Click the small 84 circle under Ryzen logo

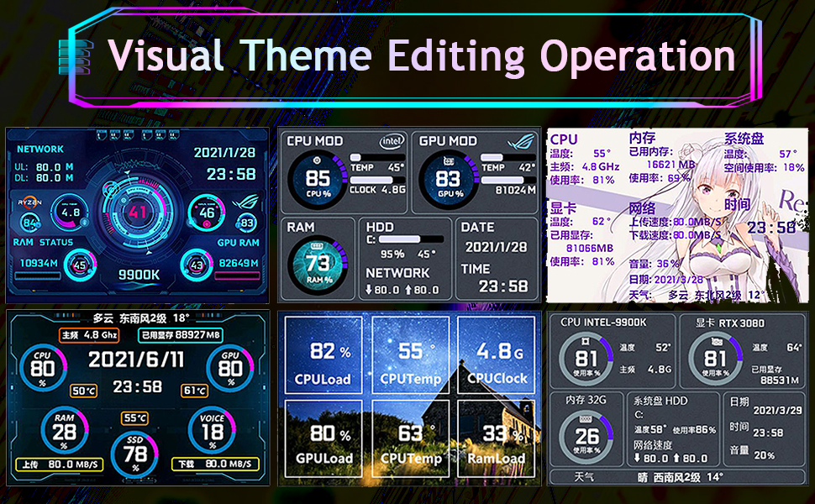click(29, 223)
